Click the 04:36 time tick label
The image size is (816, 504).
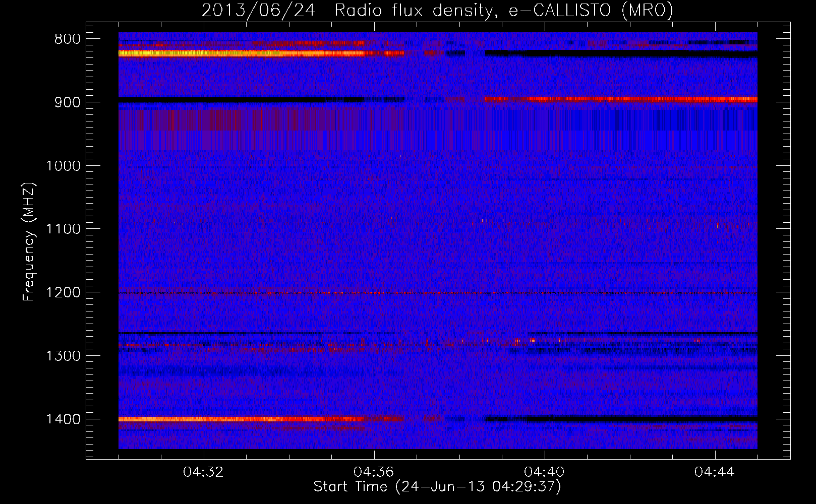374,472
